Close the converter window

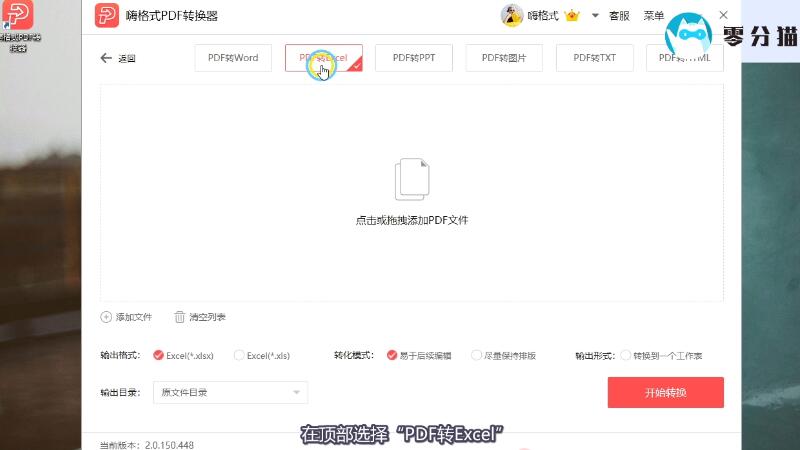pyautogui.click(x=723, y=15)
